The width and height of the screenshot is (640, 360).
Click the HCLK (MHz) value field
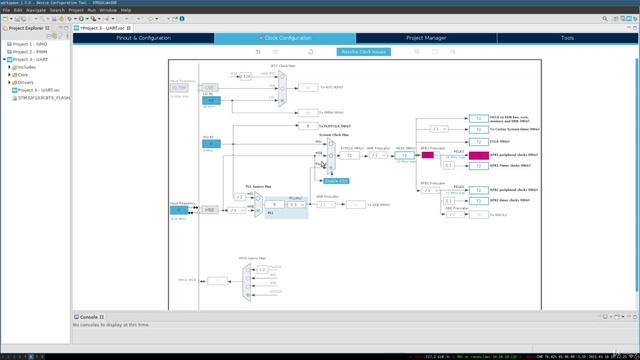click(404, 156)
